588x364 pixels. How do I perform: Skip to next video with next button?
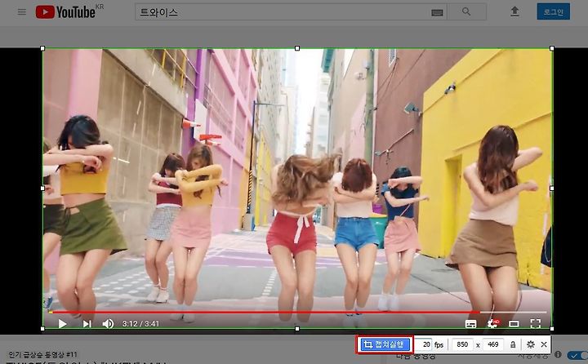[x=87, y=323]
